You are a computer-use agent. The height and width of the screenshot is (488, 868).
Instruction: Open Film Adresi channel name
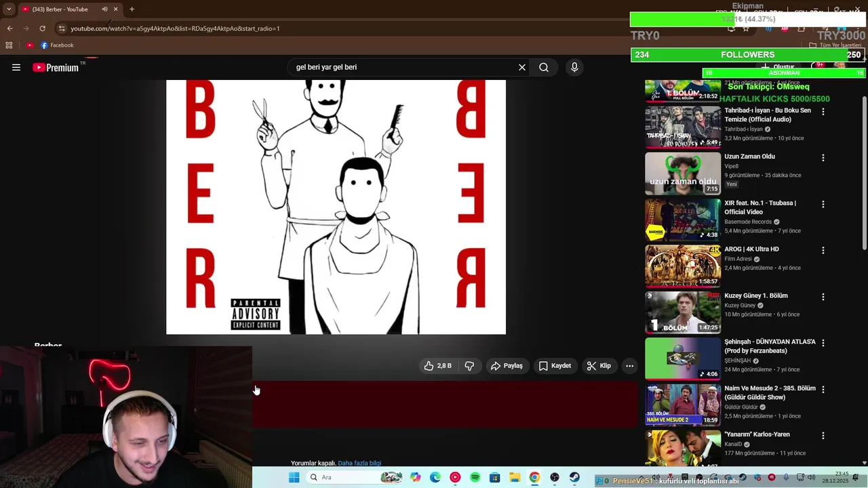(x=738, y=259)
